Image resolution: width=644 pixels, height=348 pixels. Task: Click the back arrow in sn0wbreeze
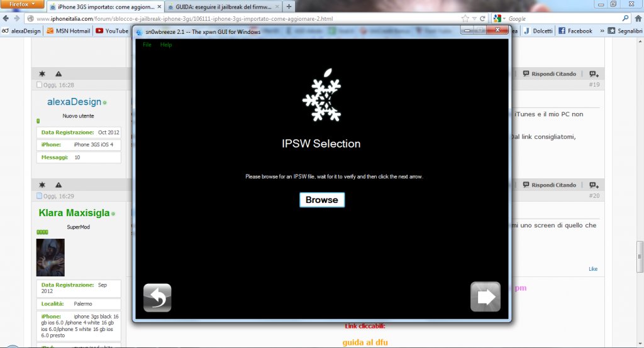157,298
